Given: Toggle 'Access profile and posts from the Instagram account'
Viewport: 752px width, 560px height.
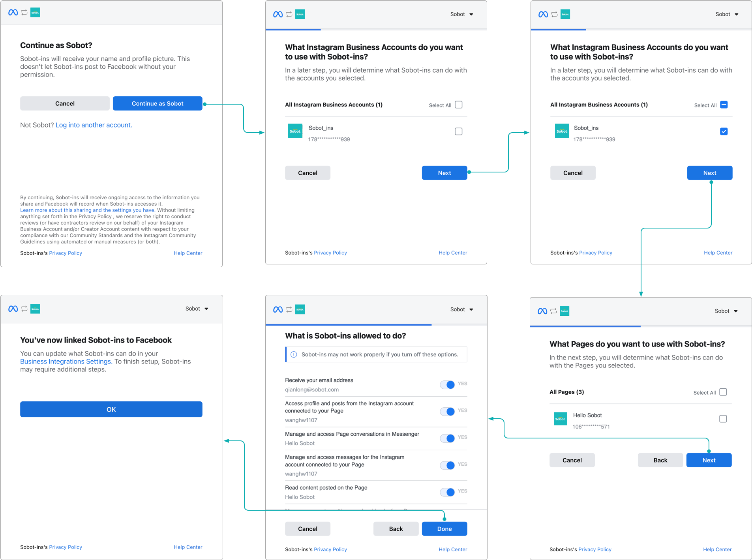Looking at the screenshot, I should (447, 411).
